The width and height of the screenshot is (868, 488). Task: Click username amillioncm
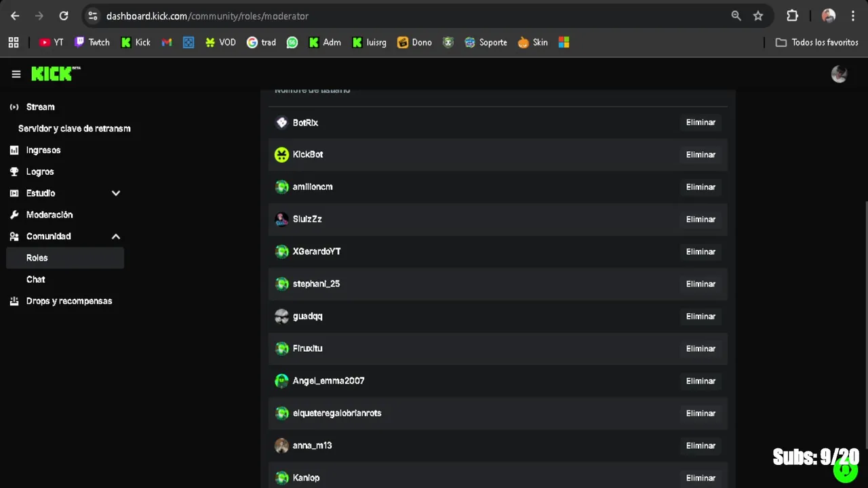[x=313, y=187]
